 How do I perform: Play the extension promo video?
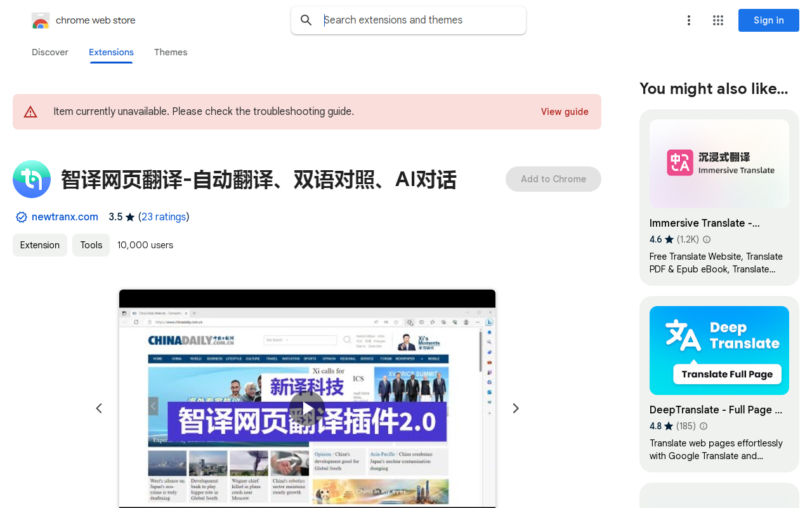[x=307, y=408]
